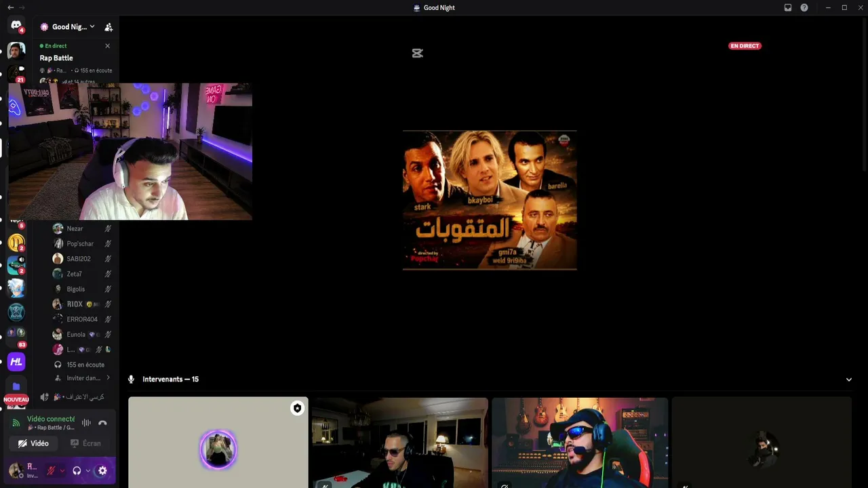Image resolution: width=868 pixels, height=488 pixels.
Task: Select listener SABI202 in the list
Action: pos(81,259)
